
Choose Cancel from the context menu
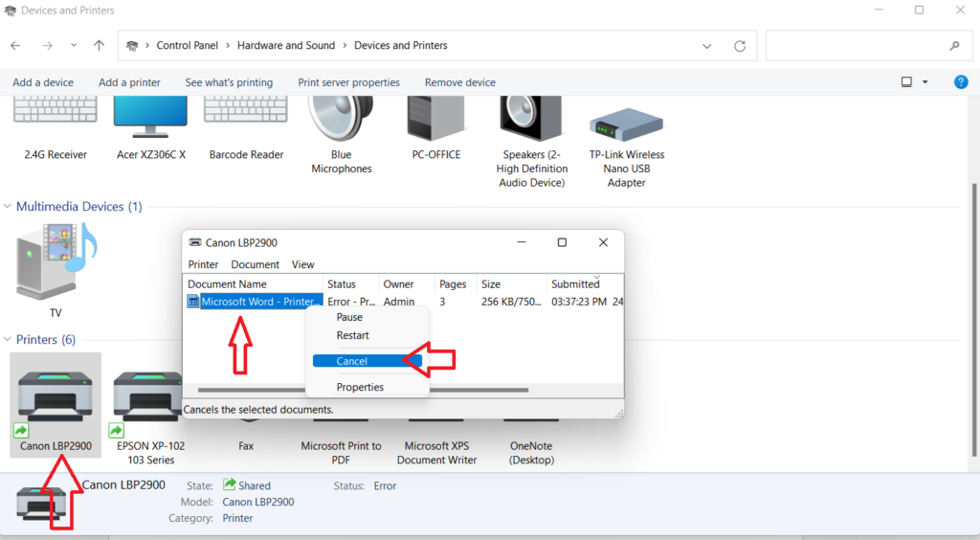coord(367,361)
